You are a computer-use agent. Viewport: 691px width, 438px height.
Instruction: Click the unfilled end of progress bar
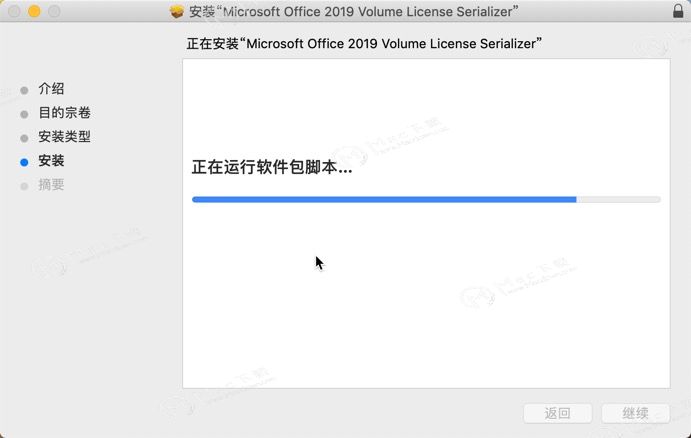[x=619, y=200]
